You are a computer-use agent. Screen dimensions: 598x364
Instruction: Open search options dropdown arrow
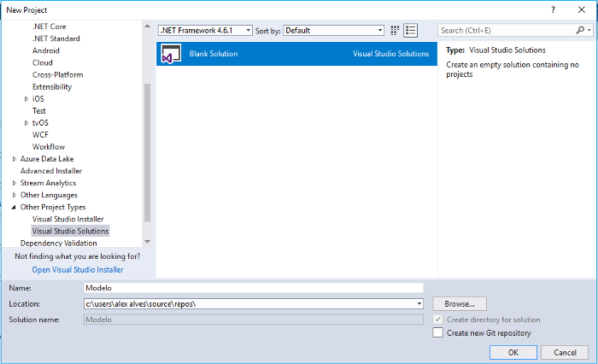[589, 30]
